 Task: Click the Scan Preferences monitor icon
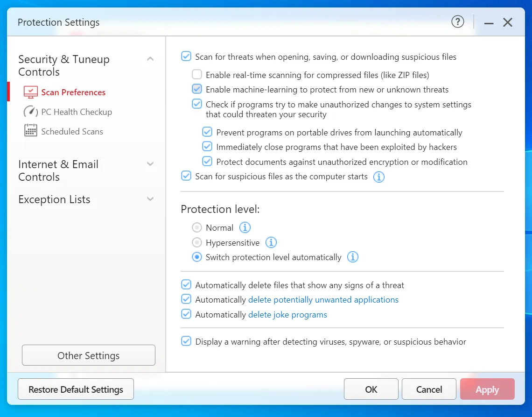tap(30, 92)
